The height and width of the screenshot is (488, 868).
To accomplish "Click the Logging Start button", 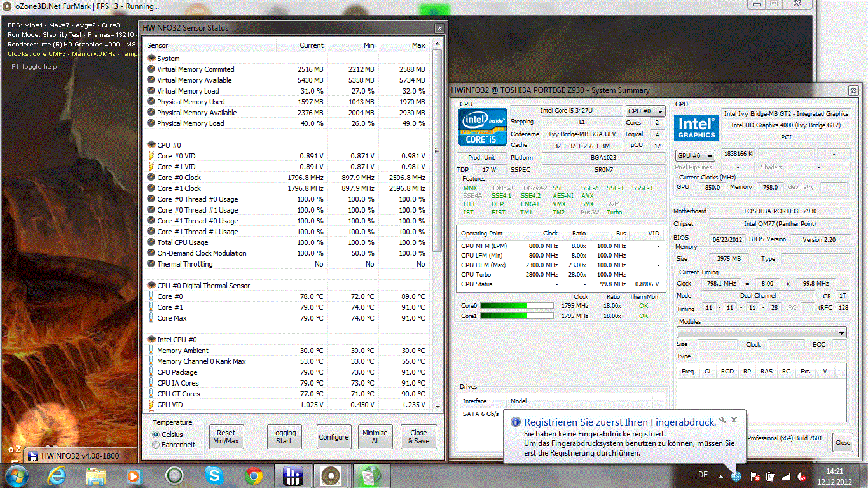I will click(284, 436).
